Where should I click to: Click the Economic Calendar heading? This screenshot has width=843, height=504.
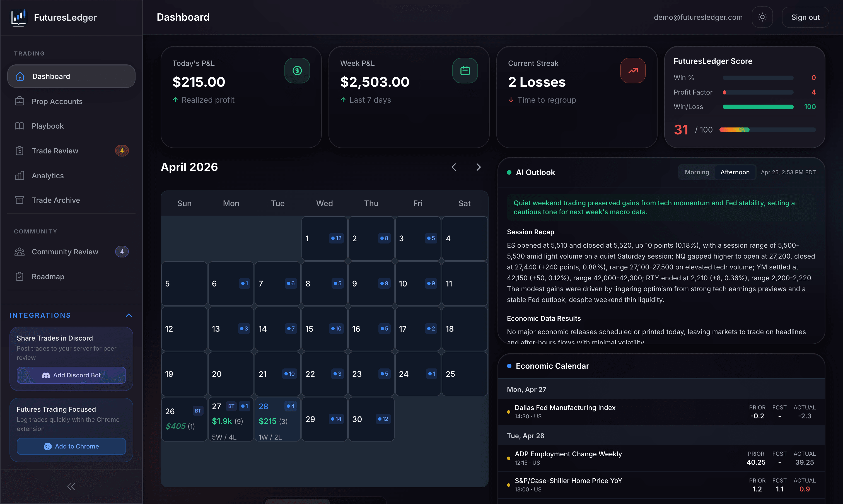click(552, 366)
